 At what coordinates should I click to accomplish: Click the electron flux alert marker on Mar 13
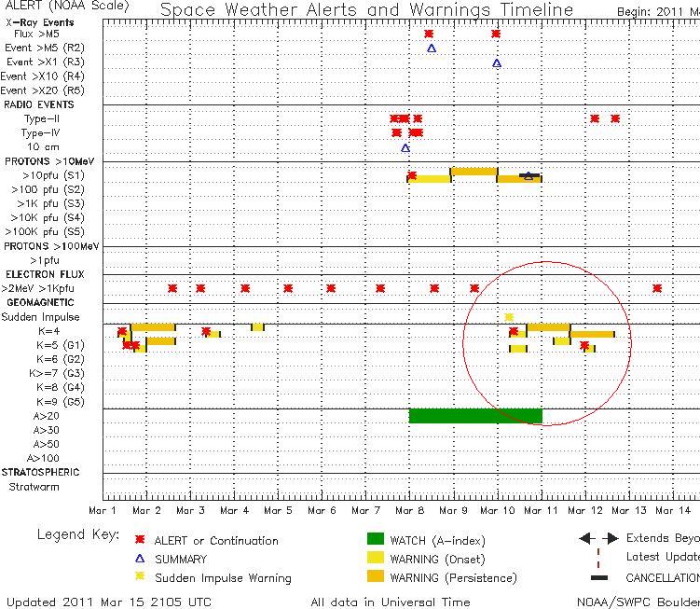(657, 288)
